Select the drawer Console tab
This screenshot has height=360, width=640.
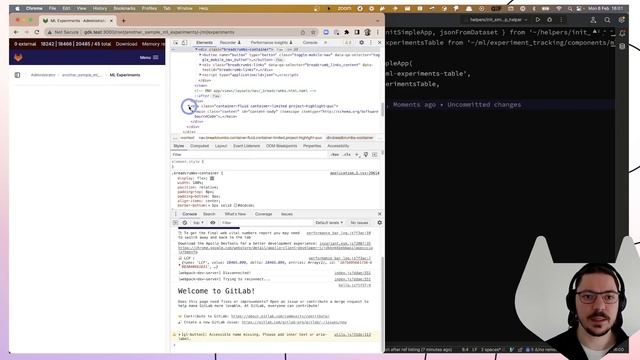pos(189,214)
